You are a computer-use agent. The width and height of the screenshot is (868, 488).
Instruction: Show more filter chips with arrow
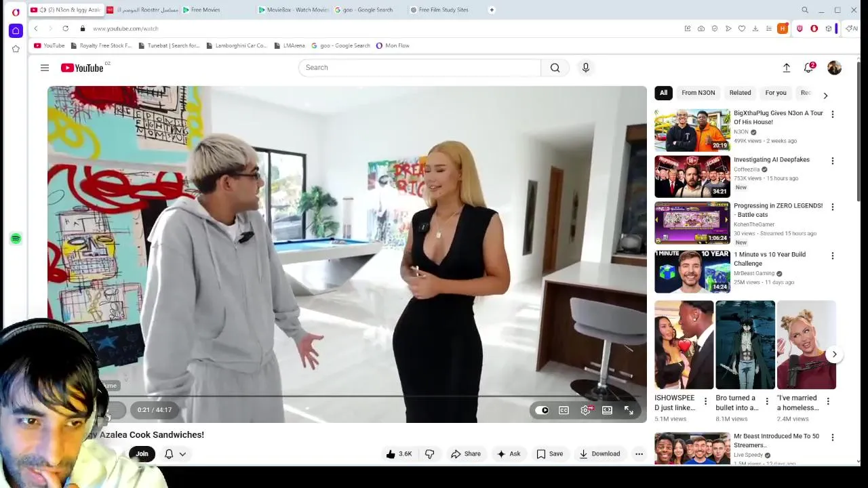click(825, 96)
